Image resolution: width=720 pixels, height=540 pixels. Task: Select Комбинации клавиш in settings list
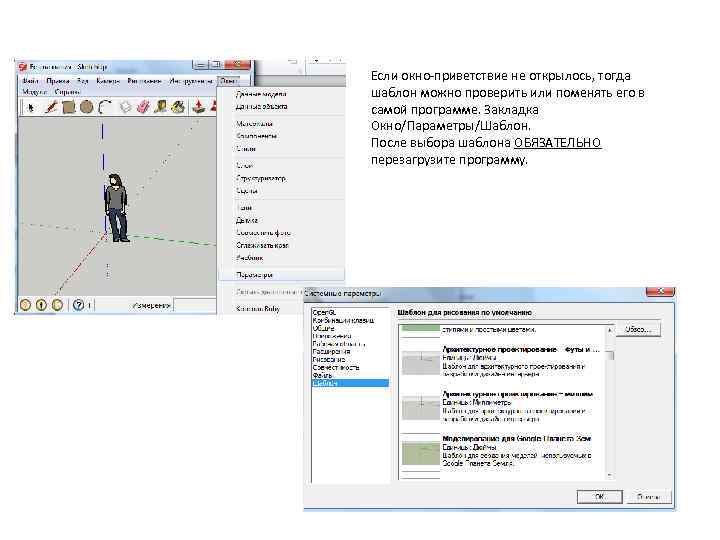pos(343,321)
